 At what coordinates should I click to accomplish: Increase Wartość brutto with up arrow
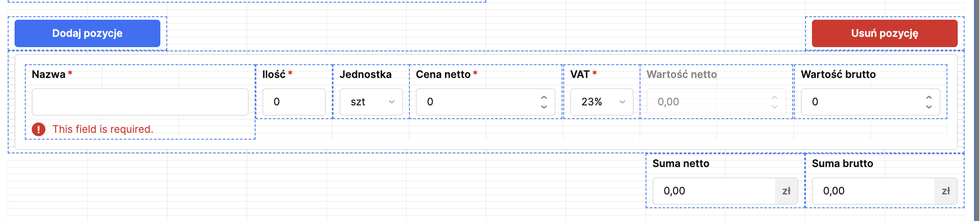click(x=929, y=97)
